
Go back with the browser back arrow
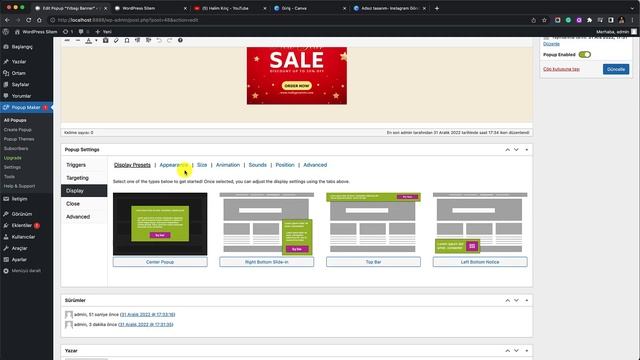(x=7, y=20)
